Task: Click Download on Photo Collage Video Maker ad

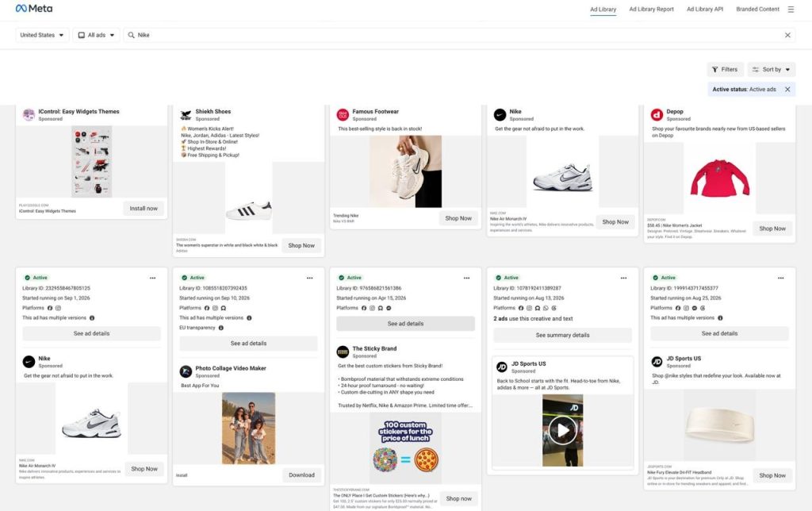Action: (x=301, y=475)
